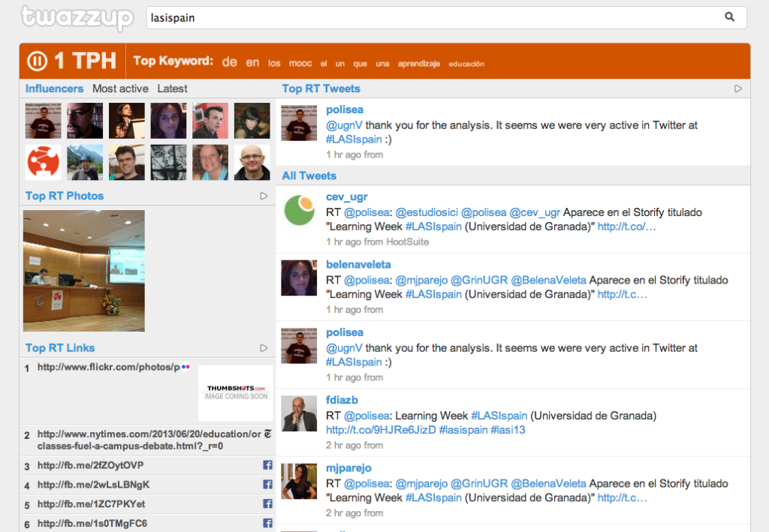Select the top keyword 'que'
Screen dimensions: 769x532
(360, 64)
